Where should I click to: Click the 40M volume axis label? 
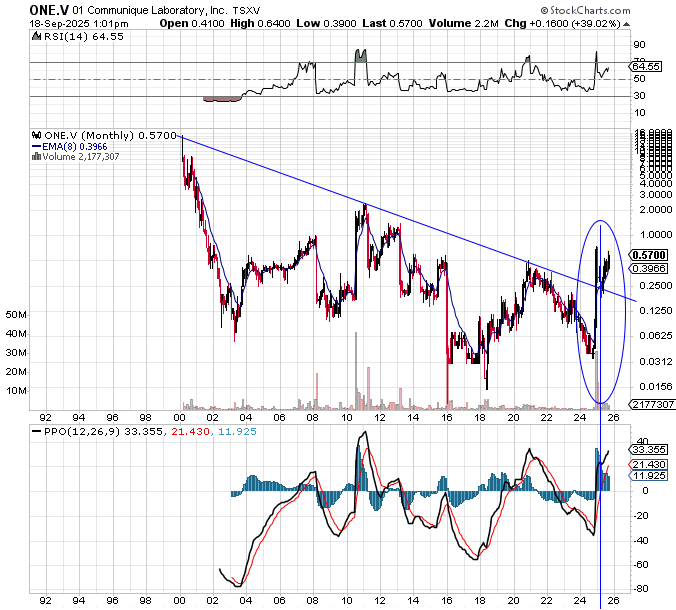pyautogui.click(x=16, y=334)
